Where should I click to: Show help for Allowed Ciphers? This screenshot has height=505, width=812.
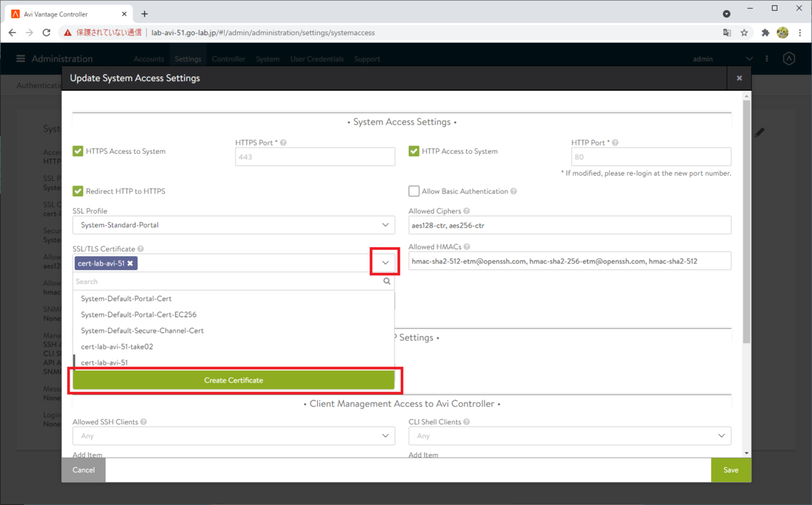click(x=467, y=211)
